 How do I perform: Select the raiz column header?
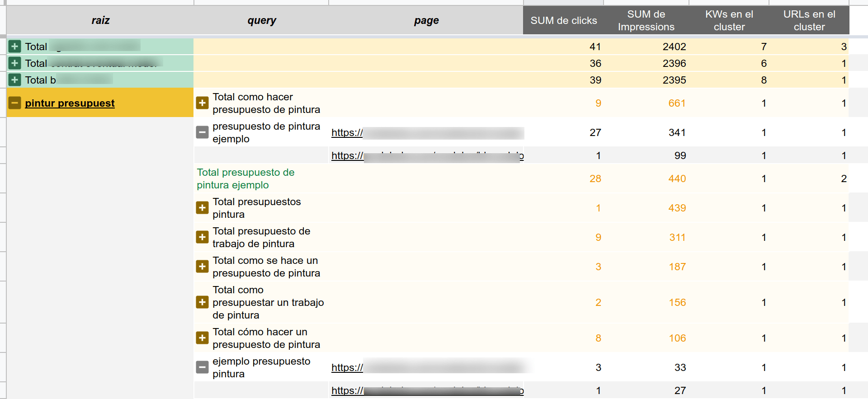(x=100, y=20)
